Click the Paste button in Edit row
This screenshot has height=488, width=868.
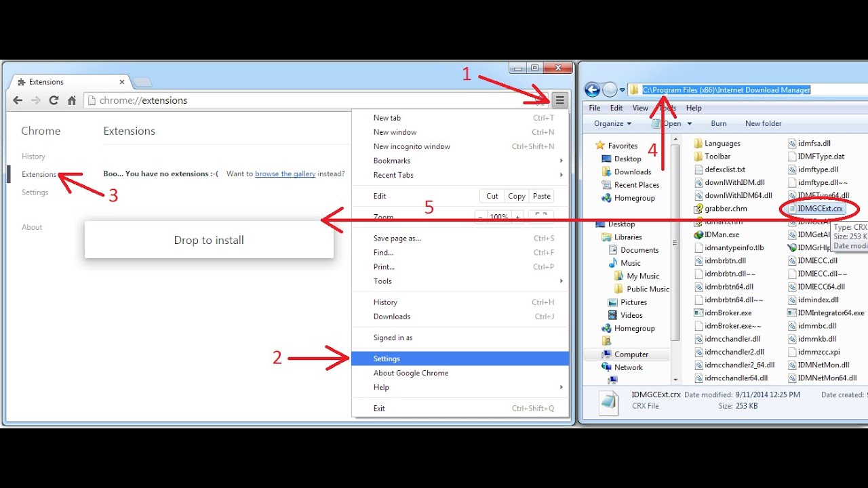[542, 196]
